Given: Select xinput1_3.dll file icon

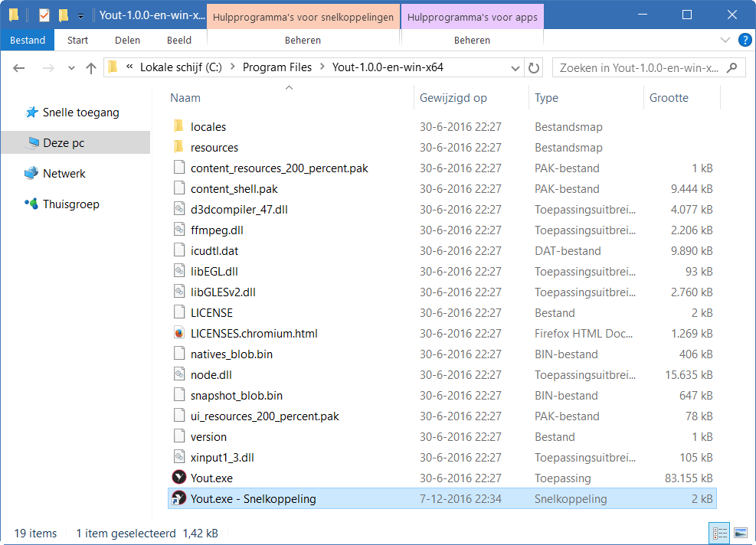Looking at the screenshot, I should pos(179,458).
